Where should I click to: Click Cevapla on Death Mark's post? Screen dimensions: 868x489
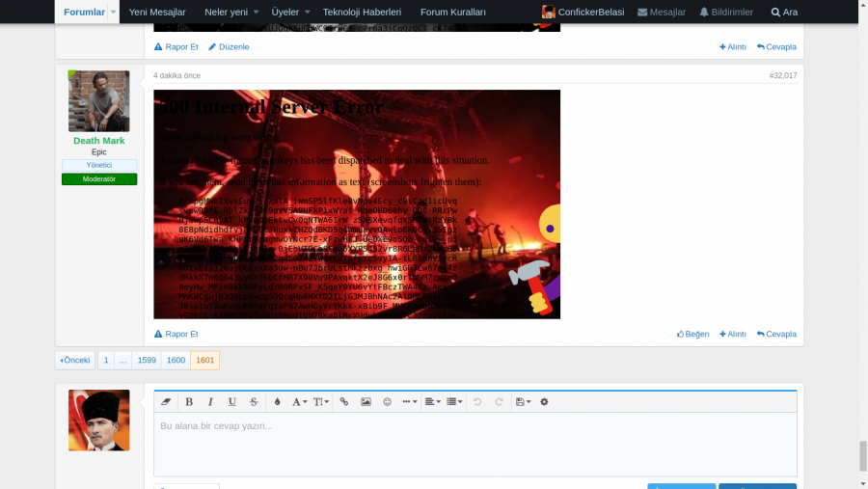776,334
